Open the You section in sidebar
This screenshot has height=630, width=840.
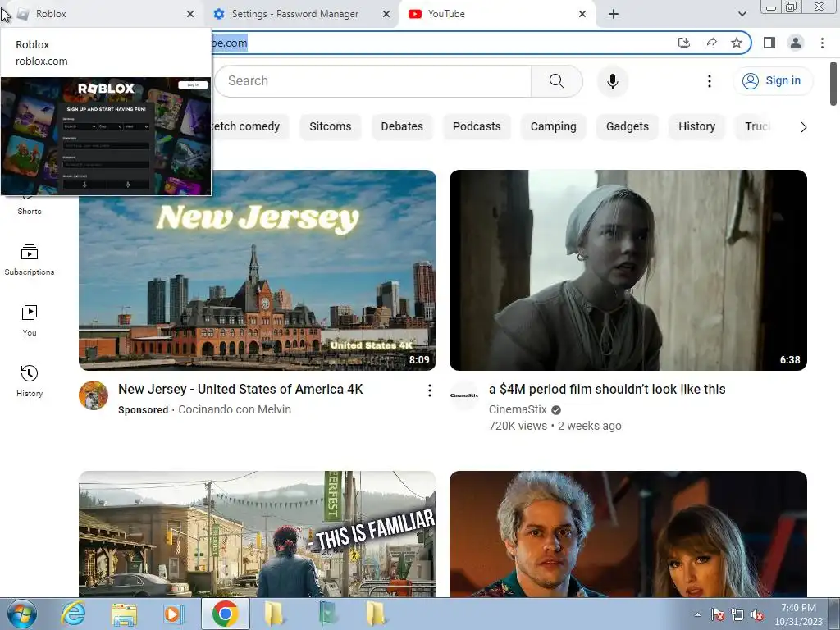click(29, 321)
